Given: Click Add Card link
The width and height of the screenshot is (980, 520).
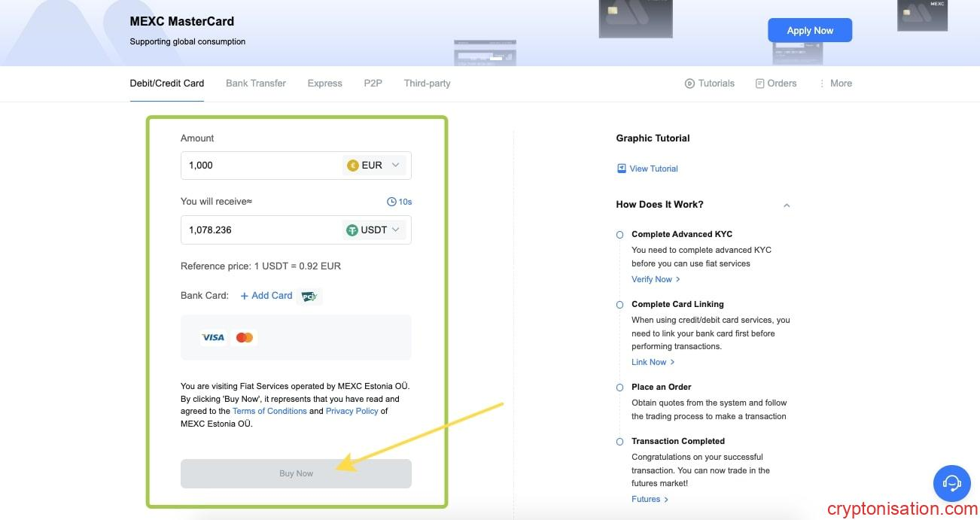Looking at the screenshot, I should (266, 296).
